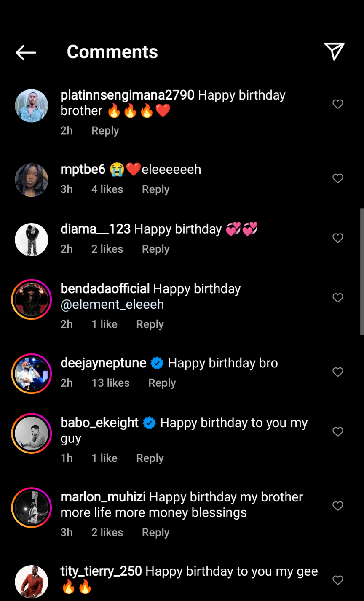Tap heart beside babo_ekeight's comment

pyautogui.click(x=338, y=432)
